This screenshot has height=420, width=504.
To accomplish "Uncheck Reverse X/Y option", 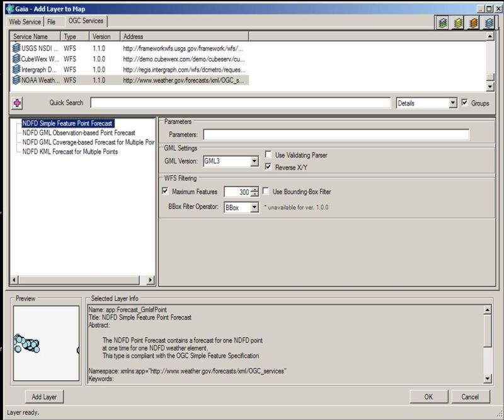I will pos(268,167).
